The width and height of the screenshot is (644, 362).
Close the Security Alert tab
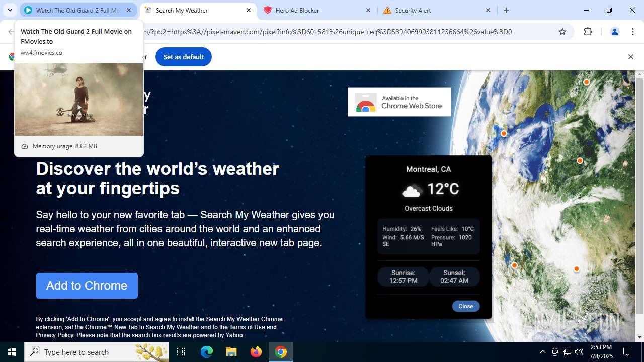(x=488, y=10)
